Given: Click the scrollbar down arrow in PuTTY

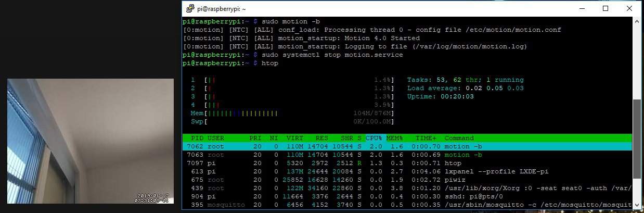Looking at the screenshot, I should pyautogui.click(x=637, y=206).
